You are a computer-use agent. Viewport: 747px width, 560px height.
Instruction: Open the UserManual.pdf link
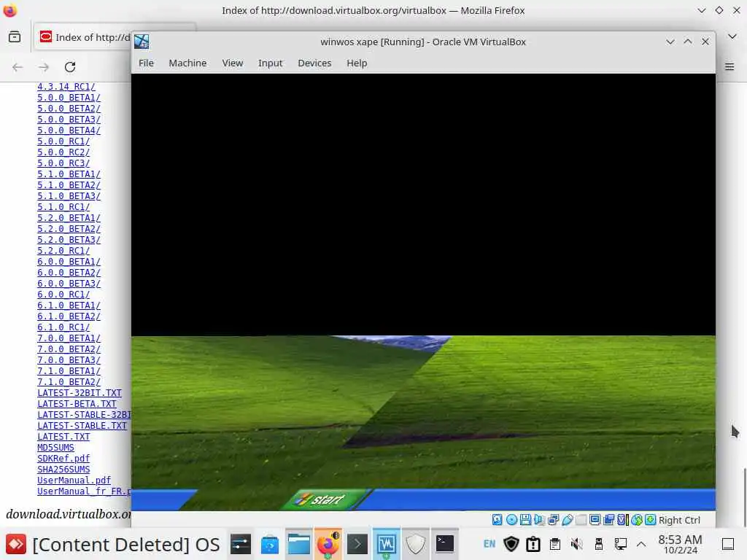pos(74,481)
